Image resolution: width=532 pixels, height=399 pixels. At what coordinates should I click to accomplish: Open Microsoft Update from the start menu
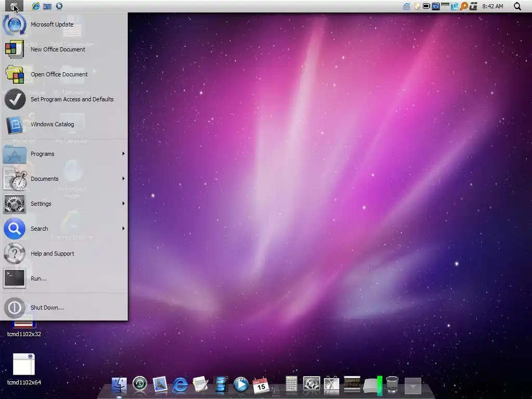[64, 24]
